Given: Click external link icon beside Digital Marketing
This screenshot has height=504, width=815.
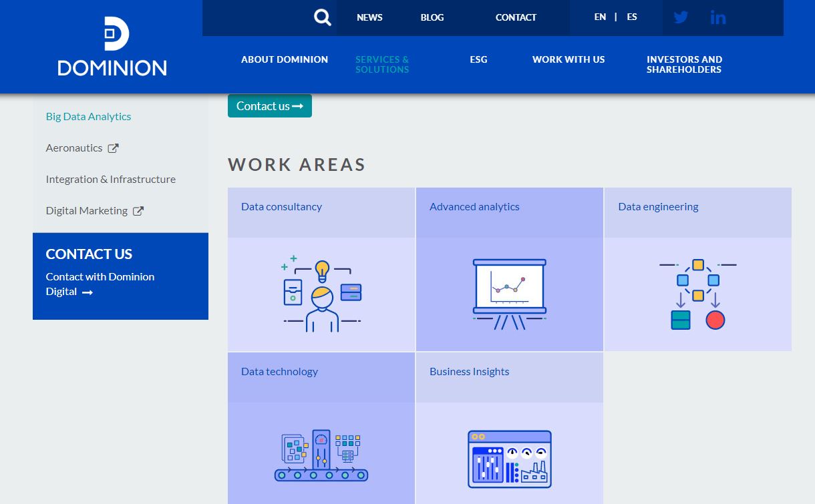Looking at the screenshot, I should point(138,211).
